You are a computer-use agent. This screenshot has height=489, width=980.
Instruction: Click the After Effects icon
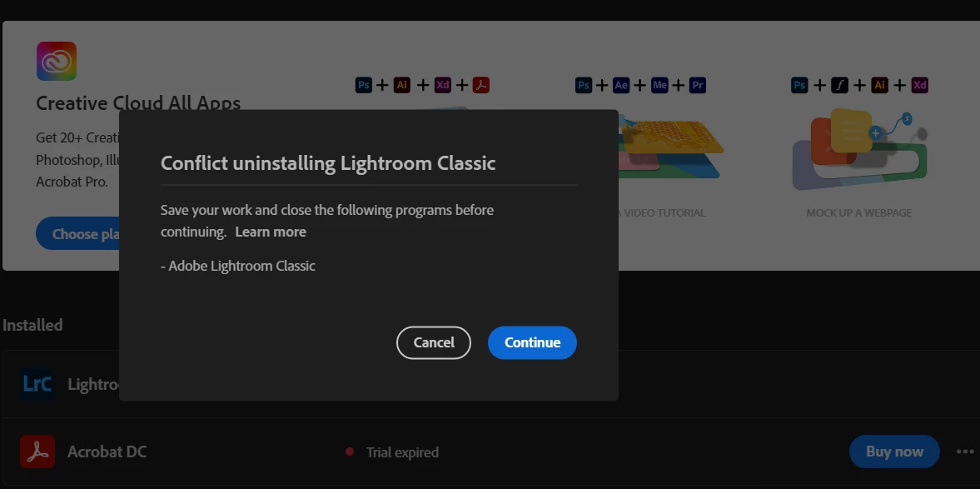[620, 85]
